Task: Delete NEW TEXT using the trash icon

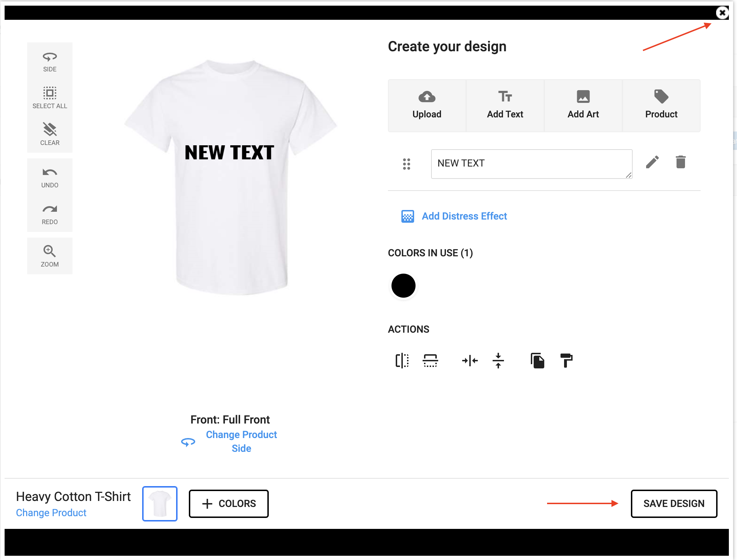Action: pos(680,162)
